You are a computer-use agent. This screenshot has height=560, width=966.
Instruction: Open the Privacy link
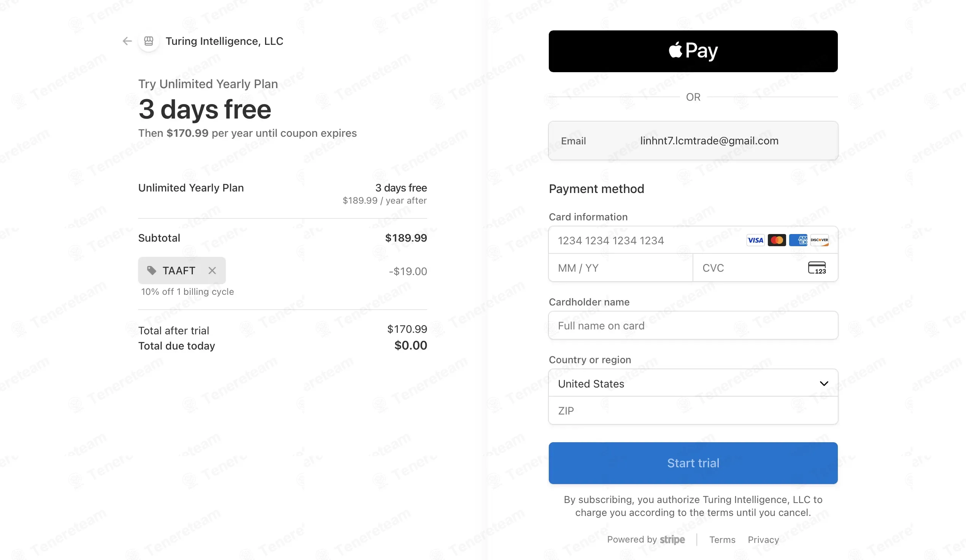(763, 539)
